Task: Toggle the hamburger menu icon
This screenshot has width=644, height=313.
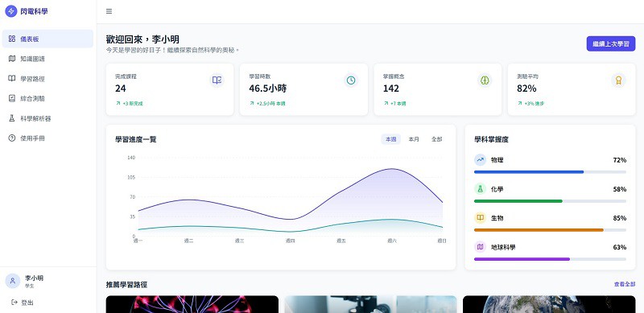Action: coord(109,11)
